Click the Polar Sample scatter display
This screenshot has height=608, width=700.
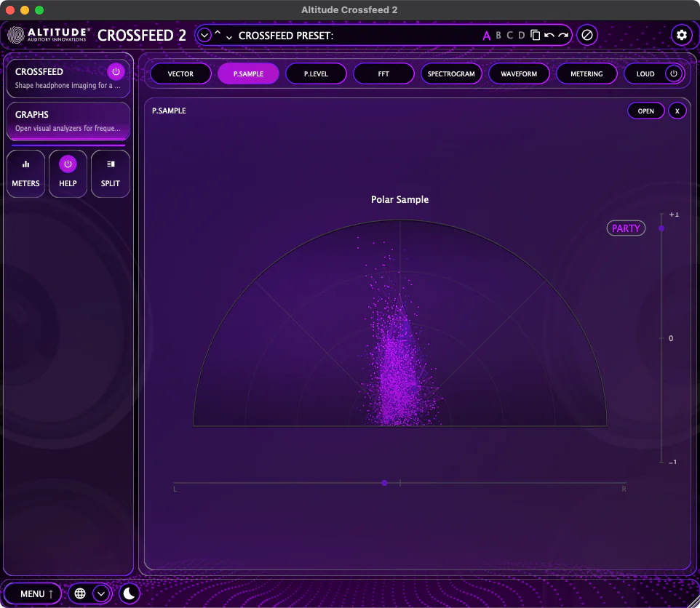click(x=400, y=324)
